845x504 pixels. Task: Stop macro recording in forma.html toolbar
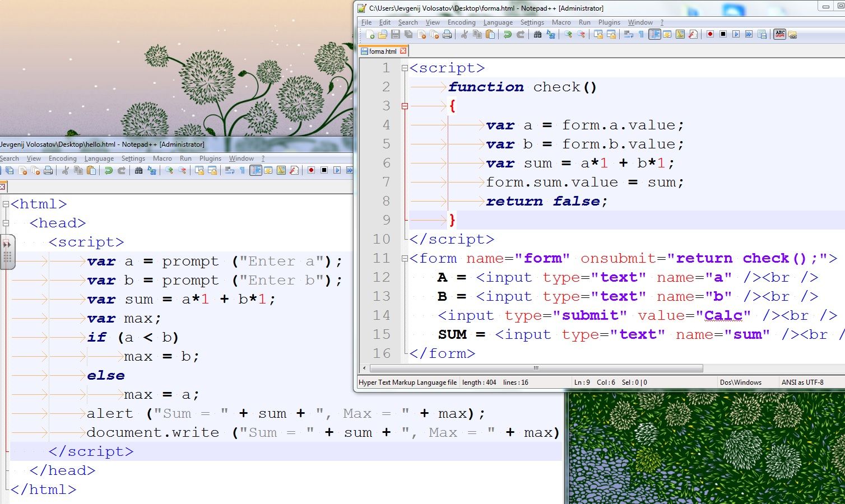pyautogui.click(x=723, y=35)
